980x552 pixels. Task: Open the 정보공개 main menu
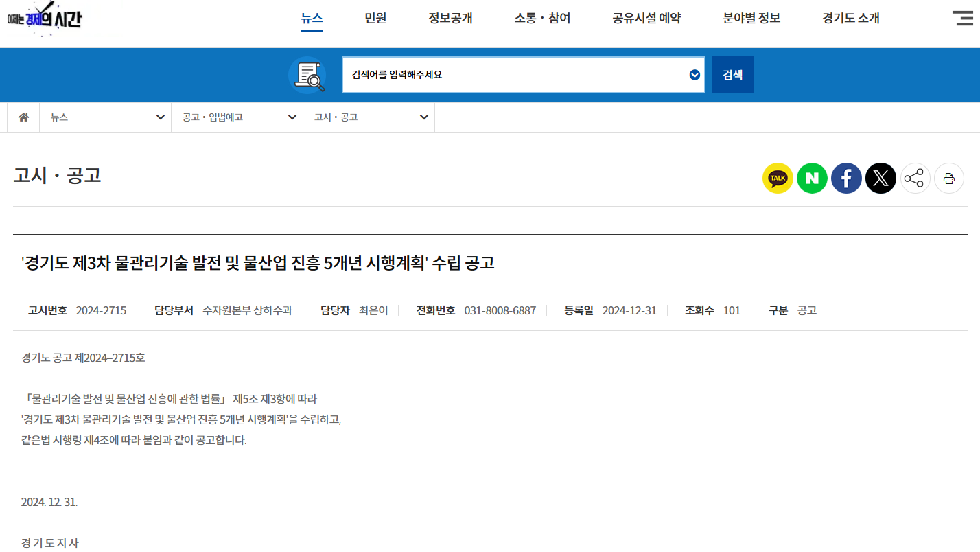450,19
